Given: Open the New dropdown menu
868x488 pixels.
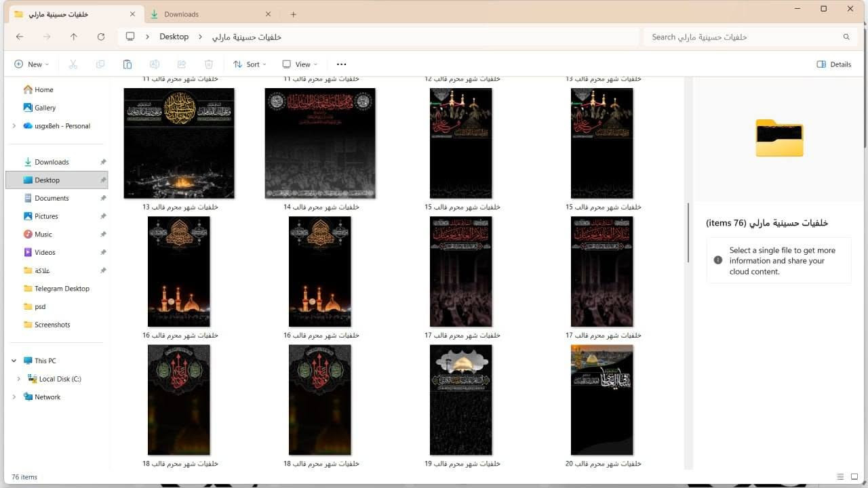Looking at the screenshot, I should (31, 64).
